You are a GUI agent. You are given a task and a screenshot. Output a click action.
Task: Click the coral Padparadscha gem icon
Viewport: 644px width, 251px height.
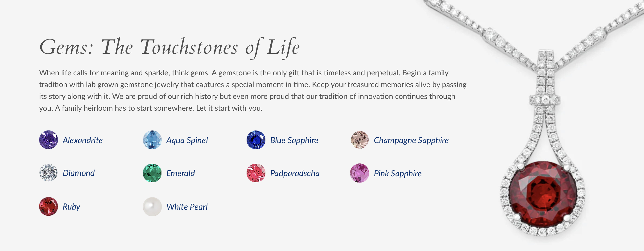[x=256, y=173]
